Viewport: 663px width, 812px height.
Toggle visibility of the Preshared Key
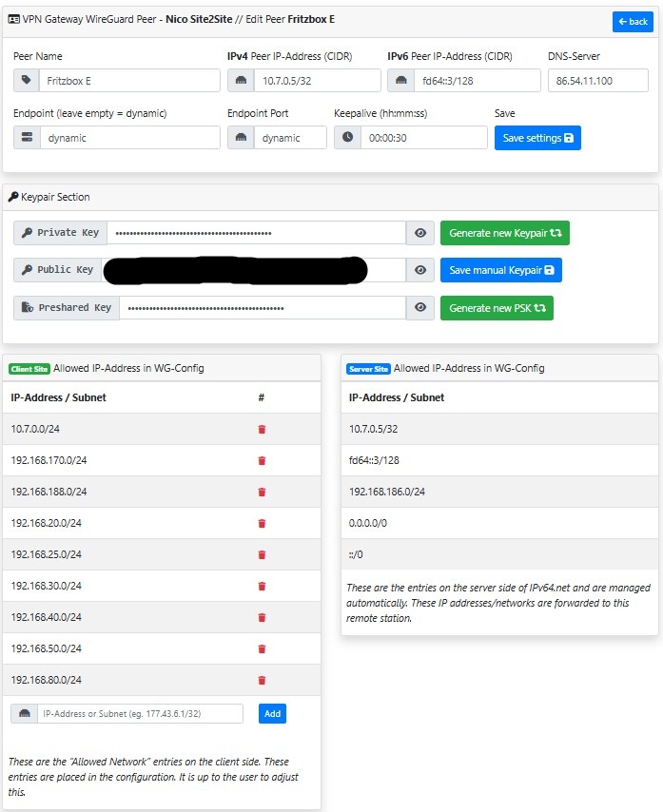point(419,308)
